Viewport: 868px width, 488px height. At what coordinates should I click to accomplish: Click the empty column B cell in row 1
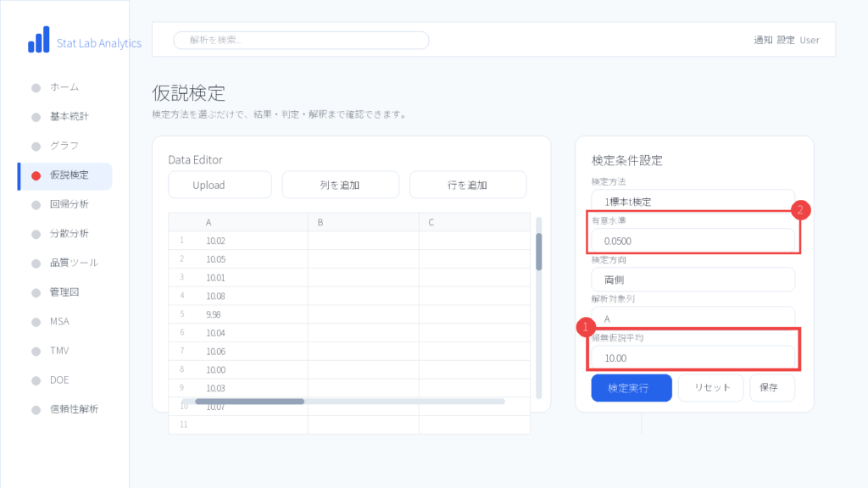pyautogui.click(x=364, y=241)
